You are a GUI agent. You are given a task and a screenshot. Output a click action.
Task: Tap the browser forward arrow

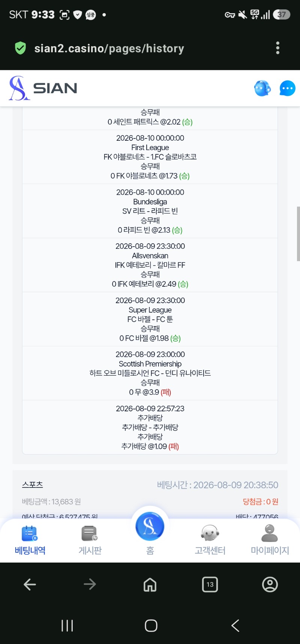[90, 584]
